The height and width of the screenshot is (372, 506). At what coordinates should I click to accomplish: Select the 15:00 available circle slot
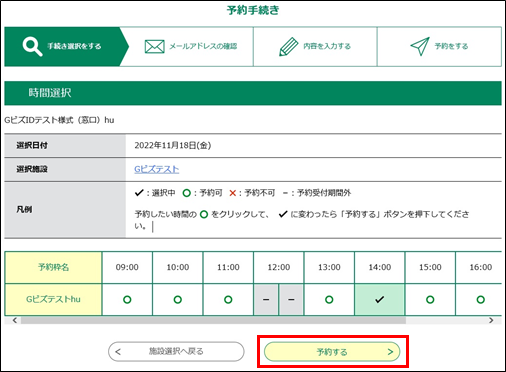click(x=430, y=300)
